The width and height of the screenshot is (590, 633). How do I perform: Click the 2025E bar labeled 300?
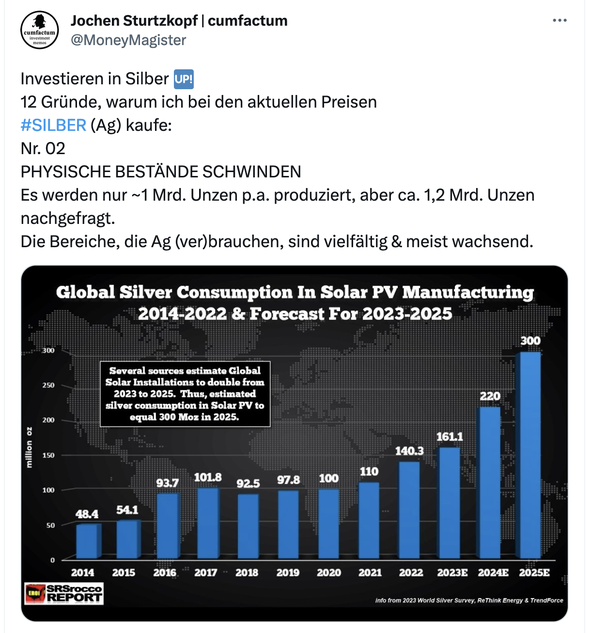coord(529,455)
